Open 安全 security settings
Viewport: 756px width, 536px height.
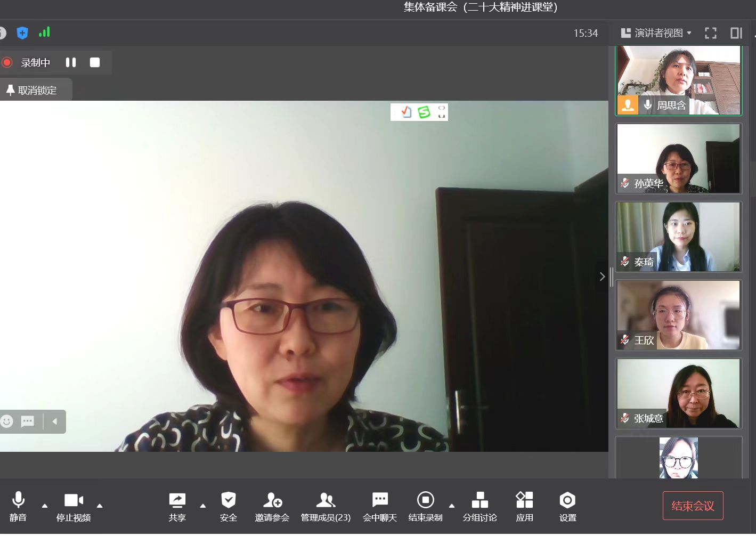coord(229,506)
